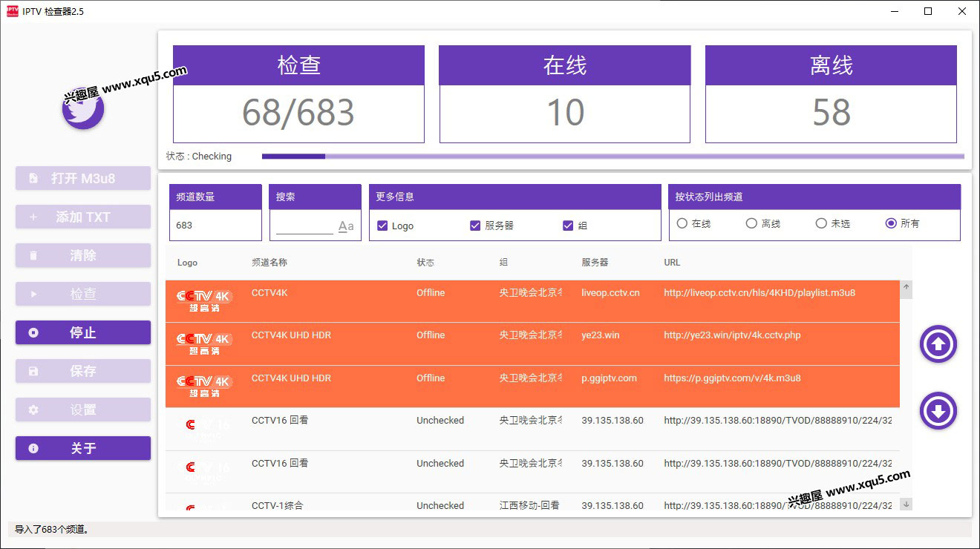The height and width of the screenshot is (549, 980).
Task: Click the URL column header
Action: tap(672, 263)
